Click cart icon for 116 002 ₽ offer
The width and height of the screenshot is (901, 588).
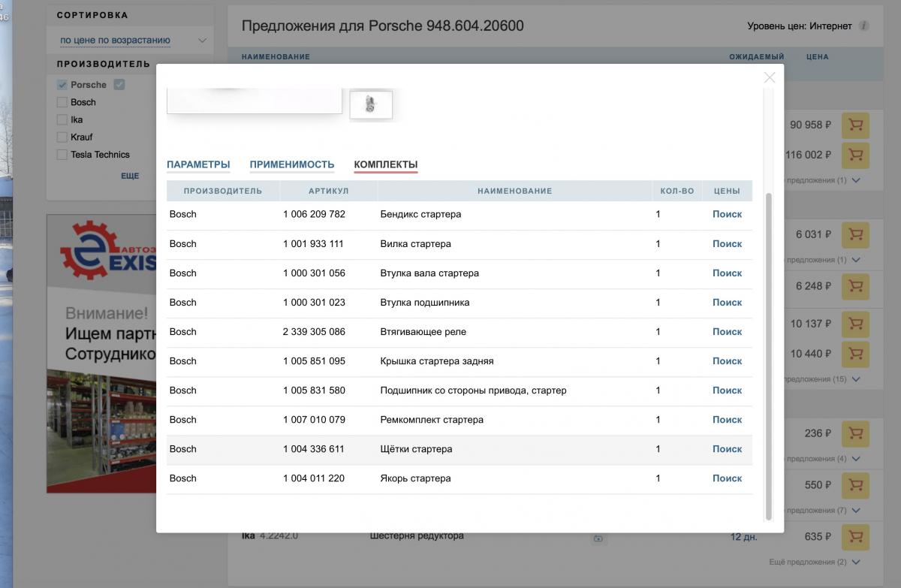point(855,155)
